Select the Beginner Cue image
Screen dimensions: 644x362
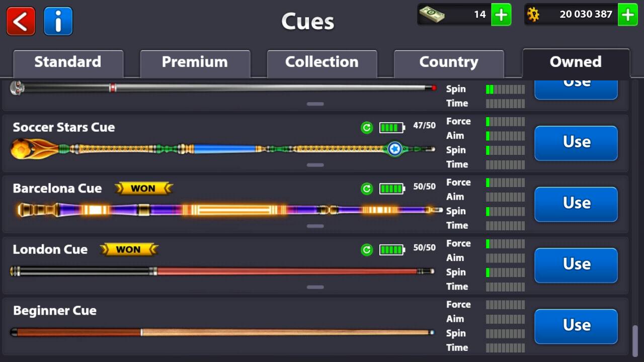[222, 332]
